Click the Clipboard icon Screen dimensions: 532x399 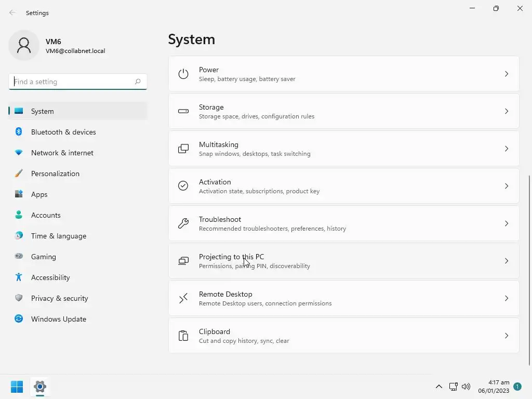click(x=183, y=336)
